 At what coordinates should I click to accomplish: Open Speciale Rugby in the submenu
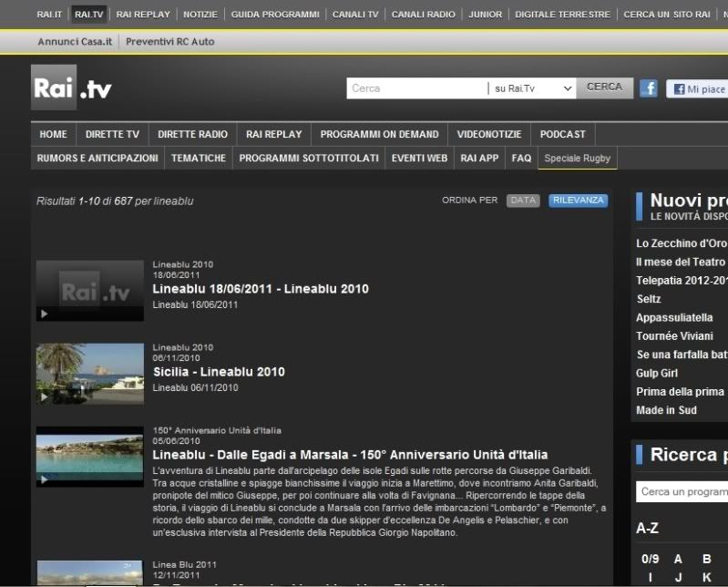click(x=577, y=158)
